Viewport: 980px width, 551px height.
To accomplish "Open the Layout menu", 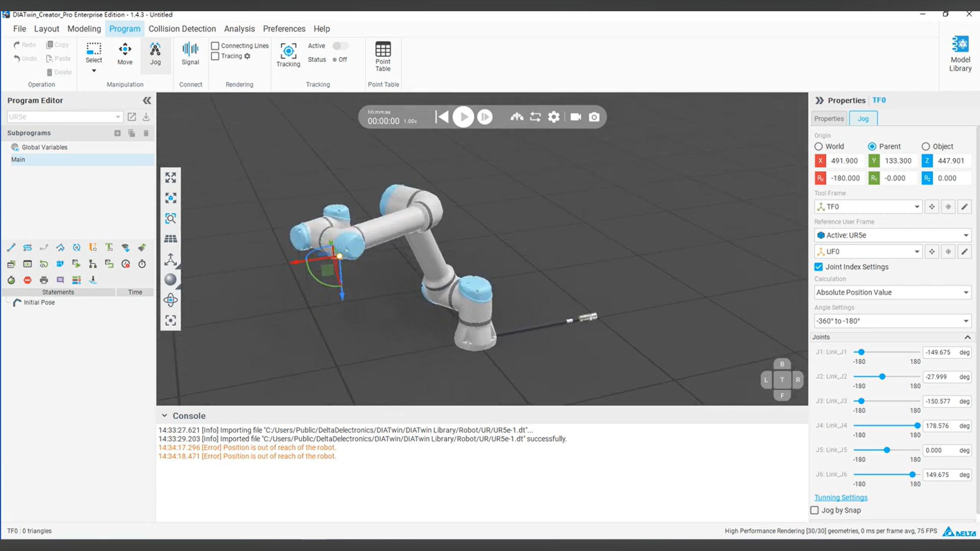I will (46, 29).
